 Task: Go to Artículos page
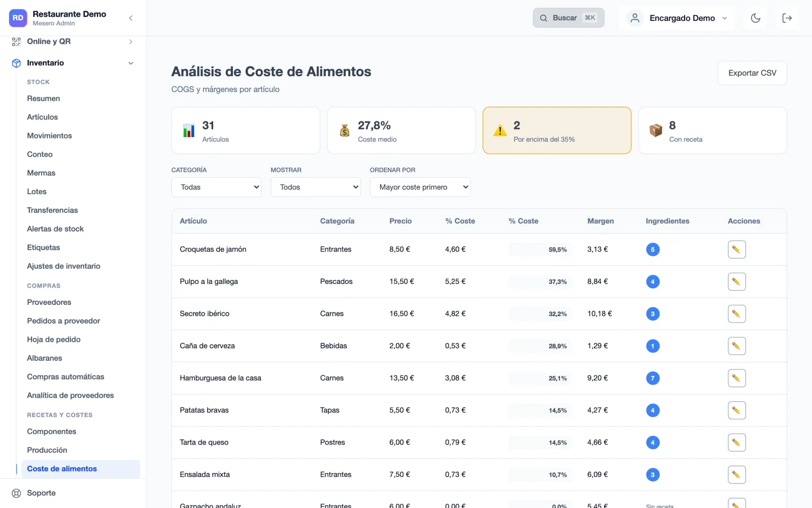43,117
